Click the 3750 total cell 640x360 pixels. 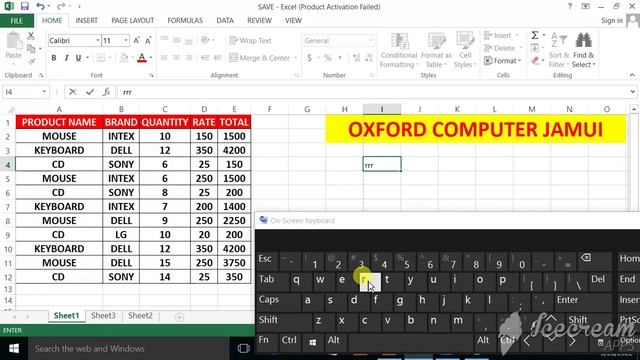tap(234, 263)
